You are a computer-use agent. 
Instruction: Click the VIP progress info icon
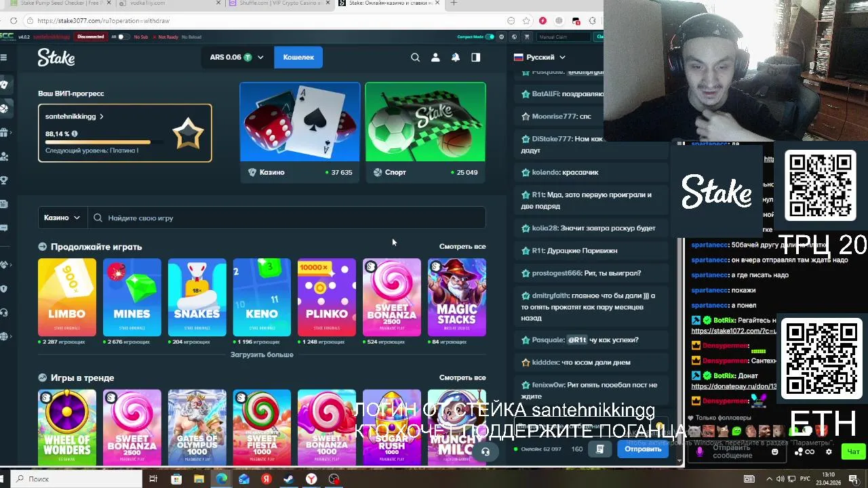pos(75,134)
